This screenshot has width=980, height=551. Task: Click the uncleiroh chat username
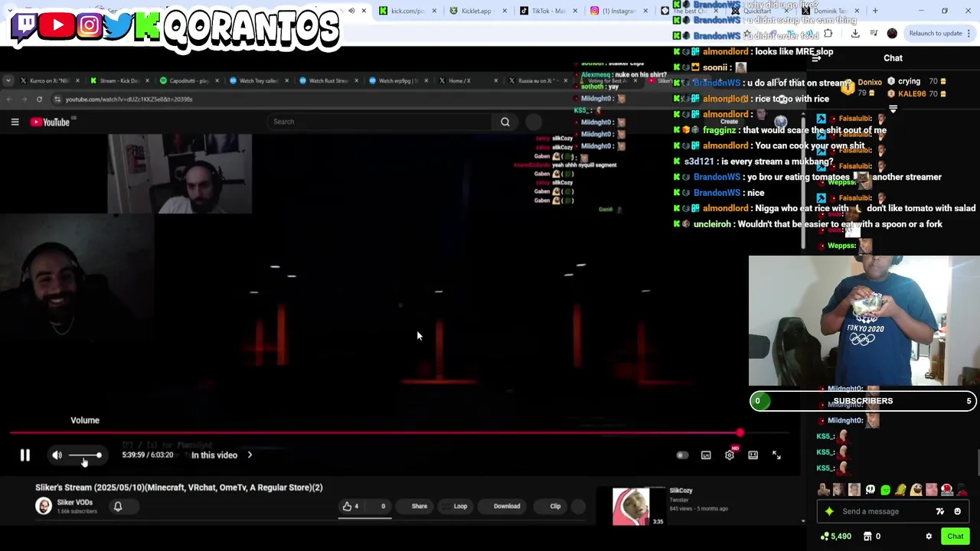tap(712, 224)
